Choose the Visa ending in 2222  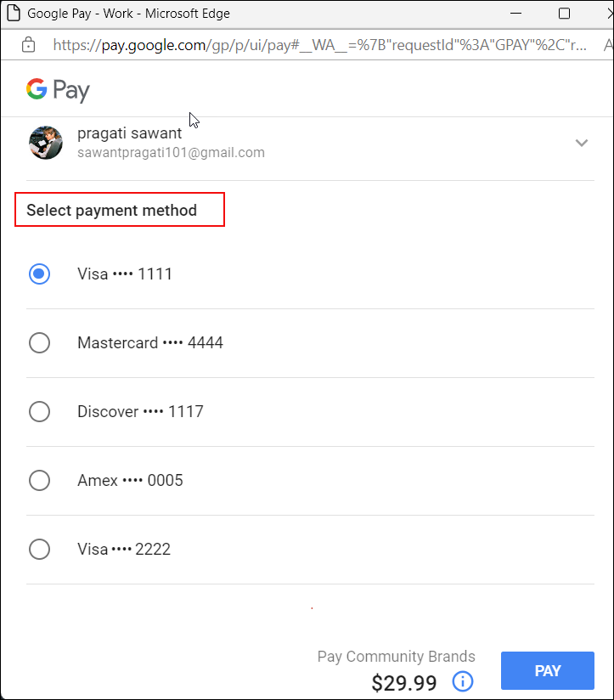click(39, 549)
